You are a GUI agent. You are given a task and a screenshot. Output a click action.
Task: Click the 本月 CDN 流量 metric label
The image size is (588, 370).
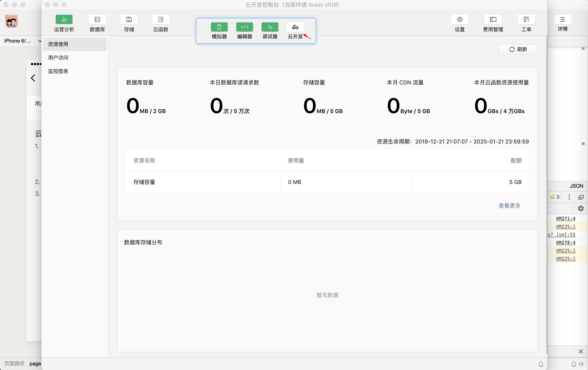tap(405, 82)
